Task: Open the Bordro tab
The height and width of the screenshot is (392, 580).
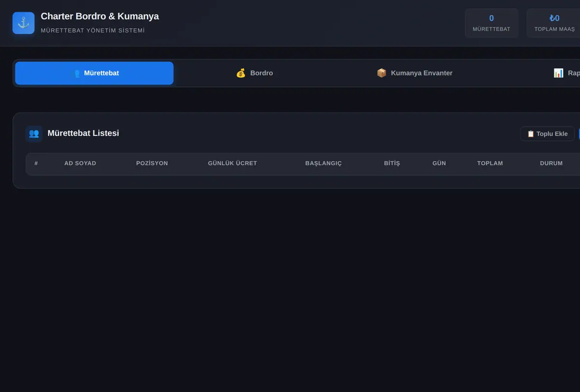Action: point(254,73)
